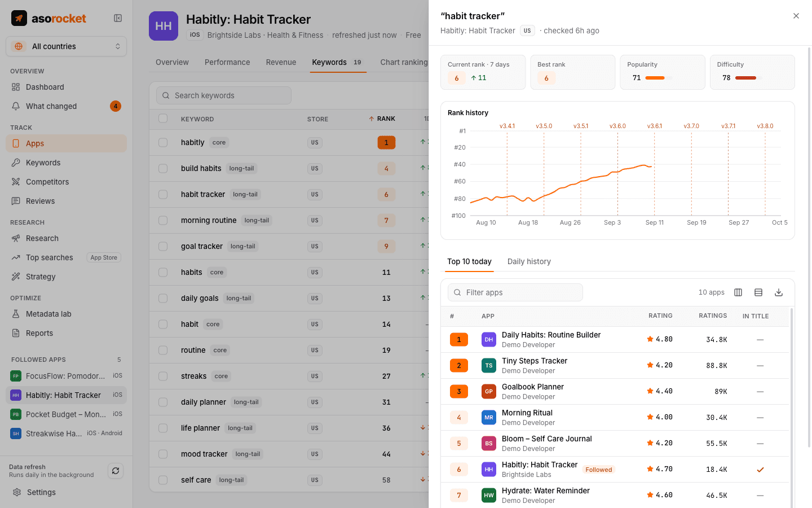This screenshot has width=812, height=508.
Task: Check the streaks keyword checkbox
Action: click(163, 376)
